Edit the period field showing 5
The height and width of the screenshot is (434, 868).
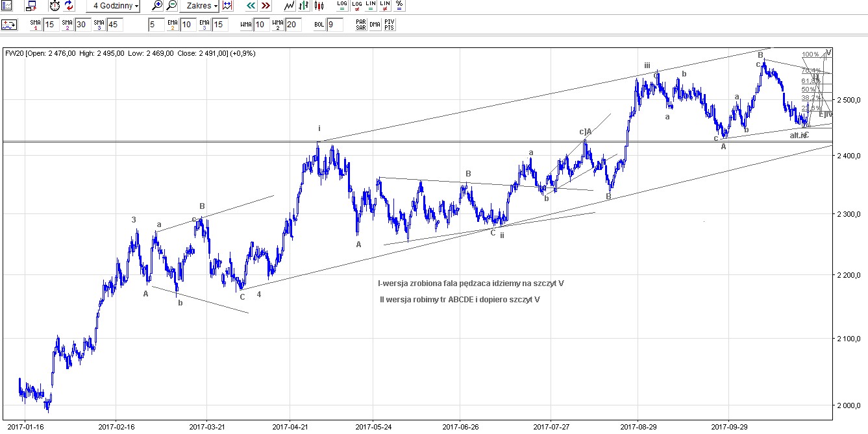(156, 25)
